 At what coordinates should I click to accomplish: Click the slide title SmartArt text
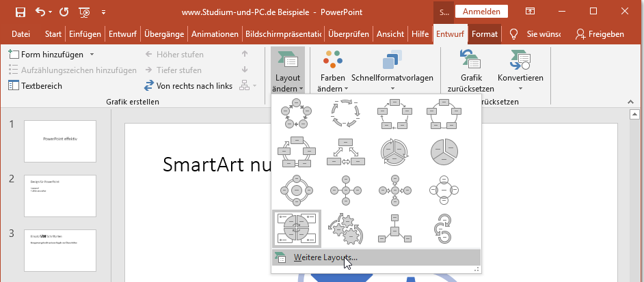pos(217,164)
